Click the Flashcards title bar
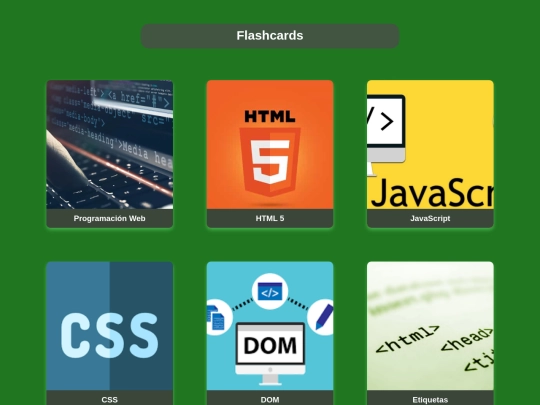This screenshot has width=540, height=405. (270, 36)
